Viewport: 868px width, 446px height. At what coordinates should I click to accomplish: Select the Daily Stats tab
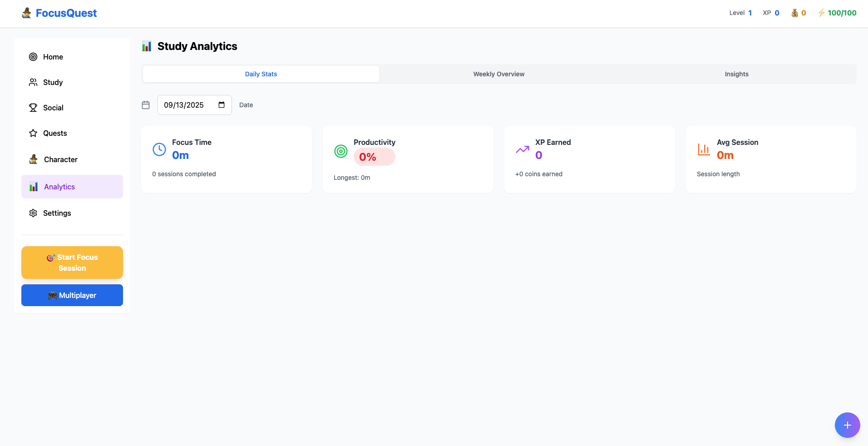pyautogui.click(x=261, y=74)
